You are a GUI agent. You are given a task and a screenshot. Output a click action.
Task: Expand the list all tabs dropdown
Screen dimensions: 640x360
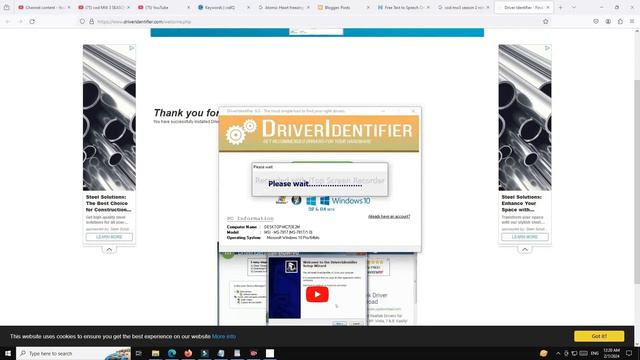(573, 7)
